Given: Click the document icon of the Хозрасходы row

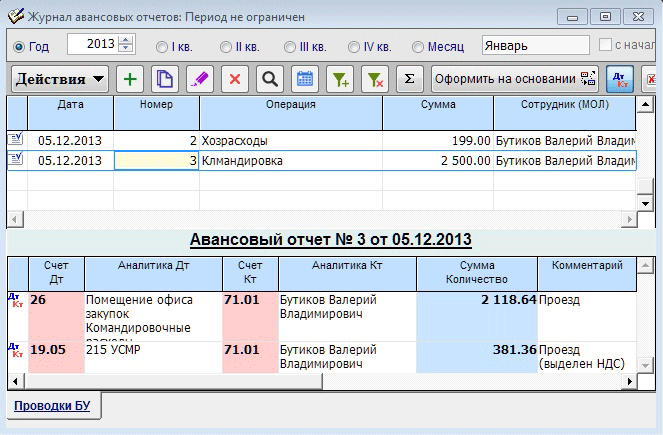Looking at the screenshot, I should [x=16, y=140].
